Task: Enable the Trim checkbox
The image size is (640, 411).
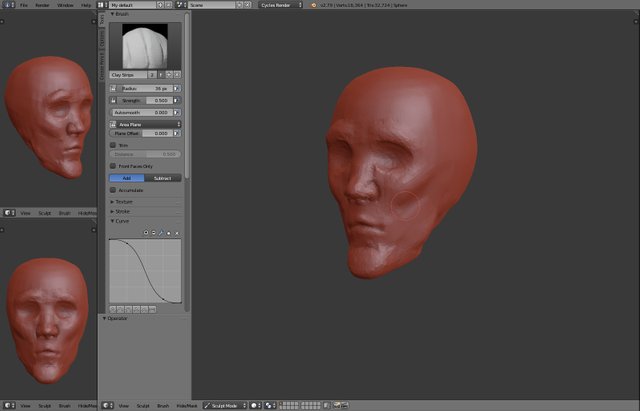Action: (x=113, y=145)
